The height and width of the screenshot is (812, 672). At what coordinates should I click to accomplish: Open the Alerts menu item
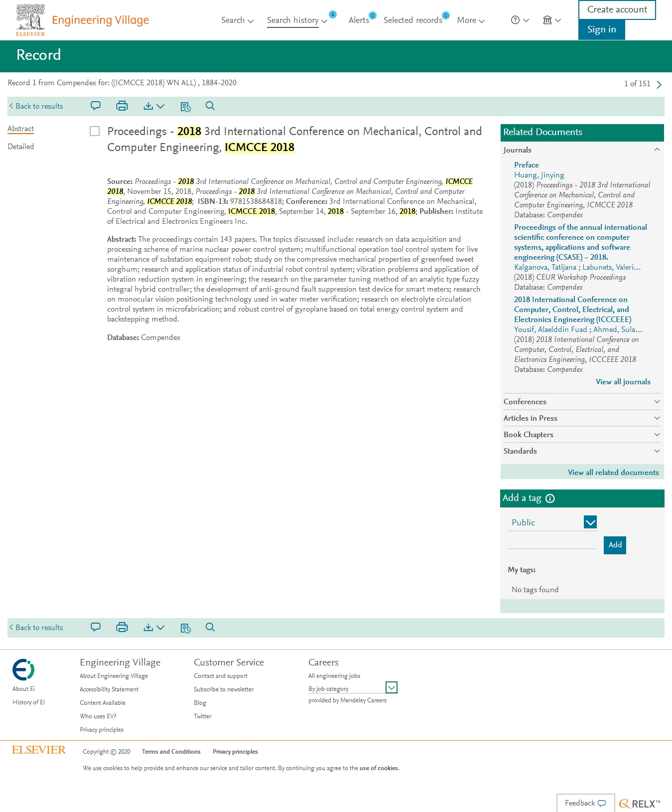359,20
